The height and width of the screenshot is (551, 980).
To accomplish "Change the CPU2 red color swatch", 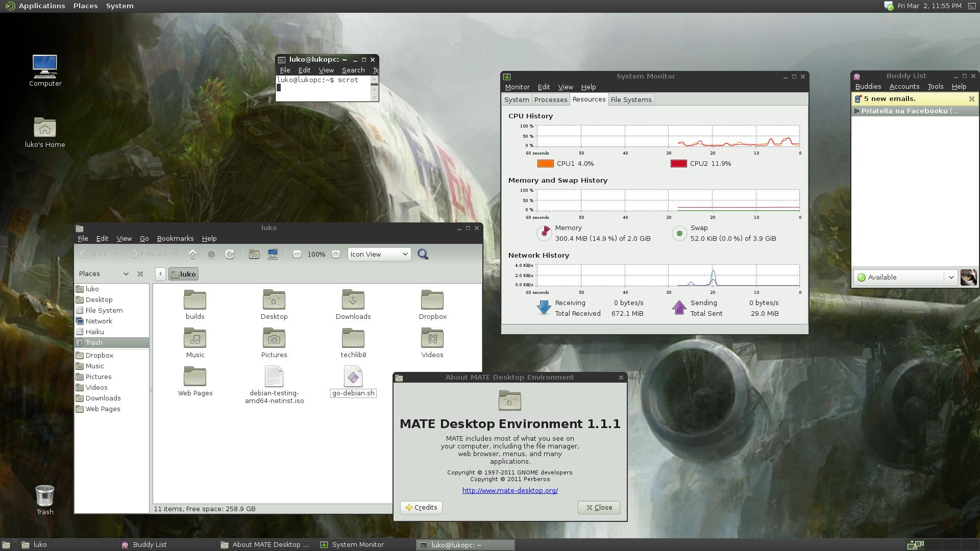I will click(678, 164).
